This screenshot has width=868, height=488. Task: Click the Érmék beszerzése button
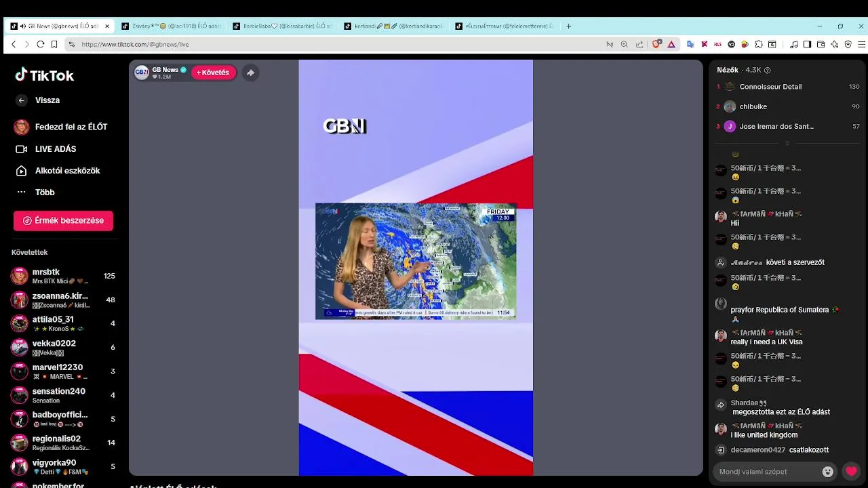pos(63,220)
